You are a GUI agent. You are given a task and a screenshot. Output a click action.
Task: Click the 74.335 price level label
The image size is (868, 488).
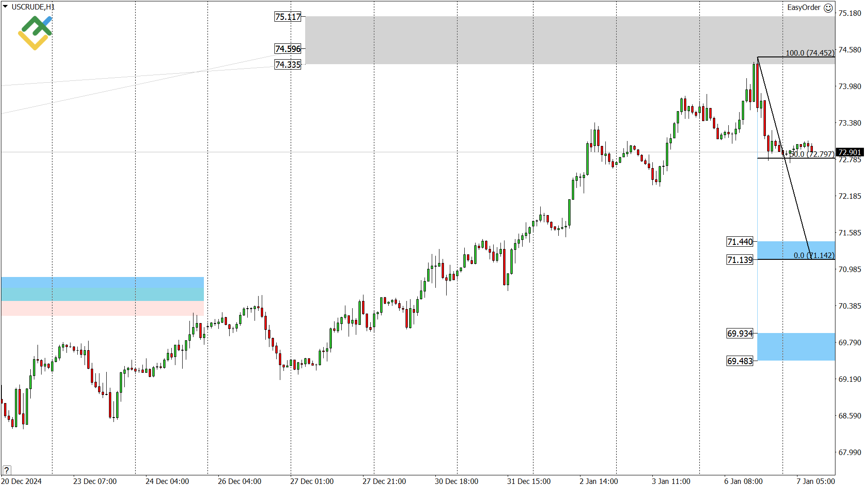288,65
